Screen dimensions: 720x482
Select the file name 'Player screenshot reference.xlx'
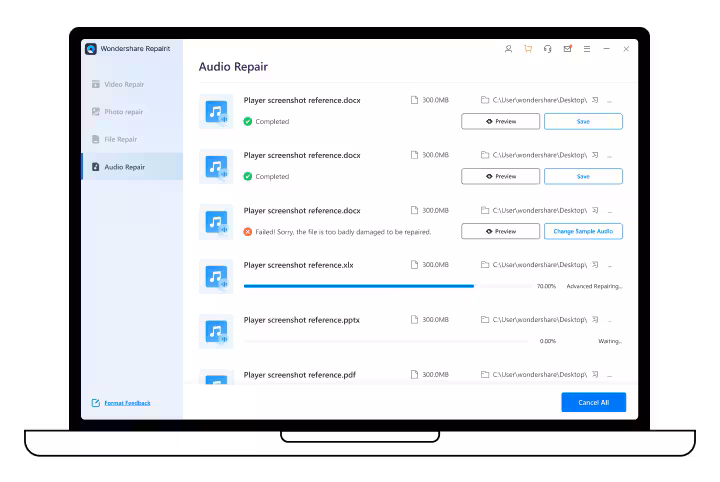pyautogui.click(x=298, y=265)
